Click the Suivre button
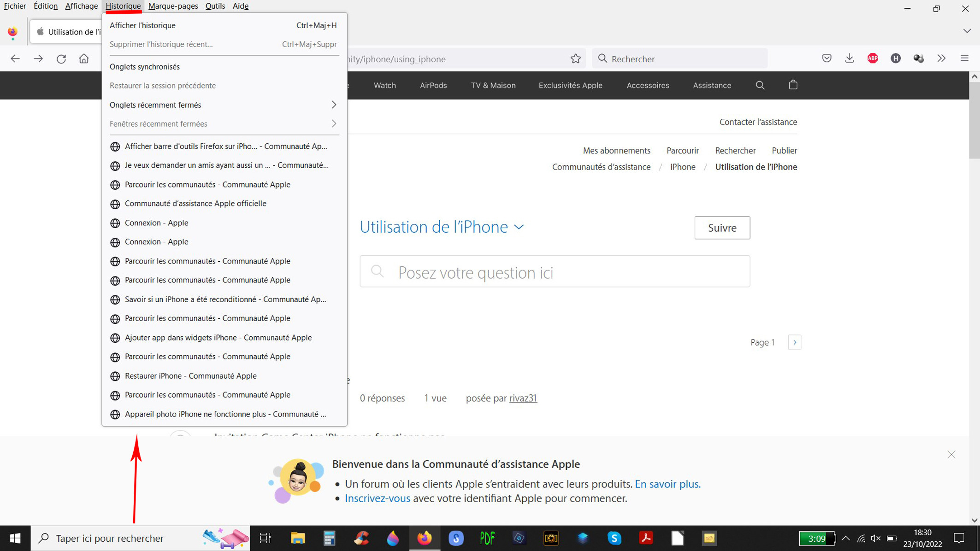 point(722,228)
